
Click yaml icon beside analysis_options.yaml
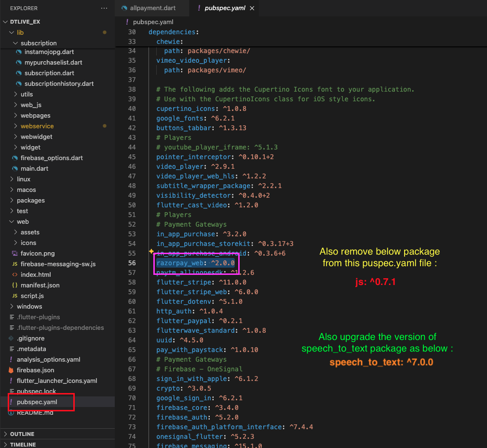tap(11, 359)
